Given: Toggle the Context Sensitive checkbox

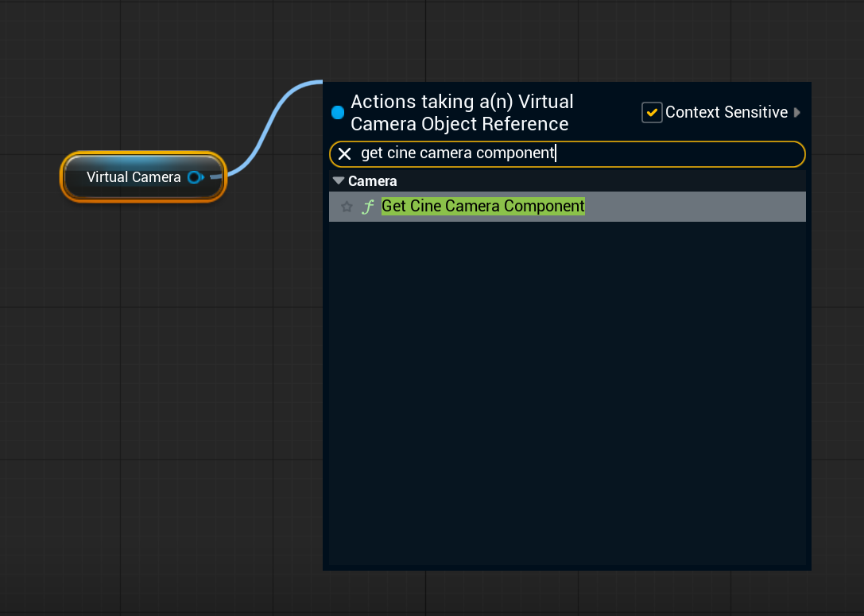Looking at the screenshot, I should 652,112.
